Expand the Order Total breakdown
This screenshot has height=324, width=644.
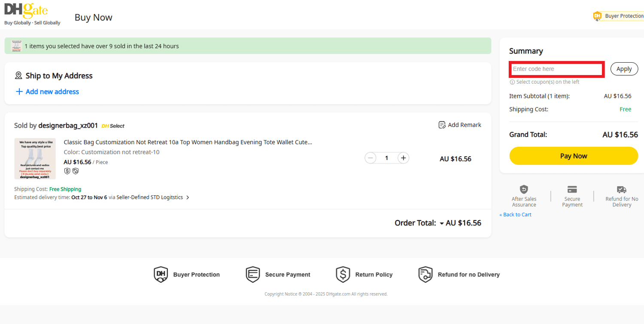click(x=442, y=223)
